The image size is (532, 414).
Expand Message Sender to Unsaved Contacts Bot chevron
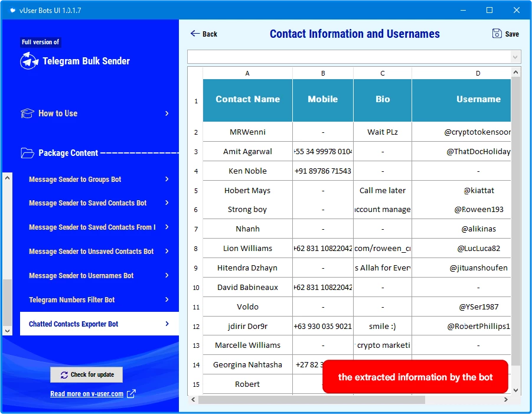[167, 251]
